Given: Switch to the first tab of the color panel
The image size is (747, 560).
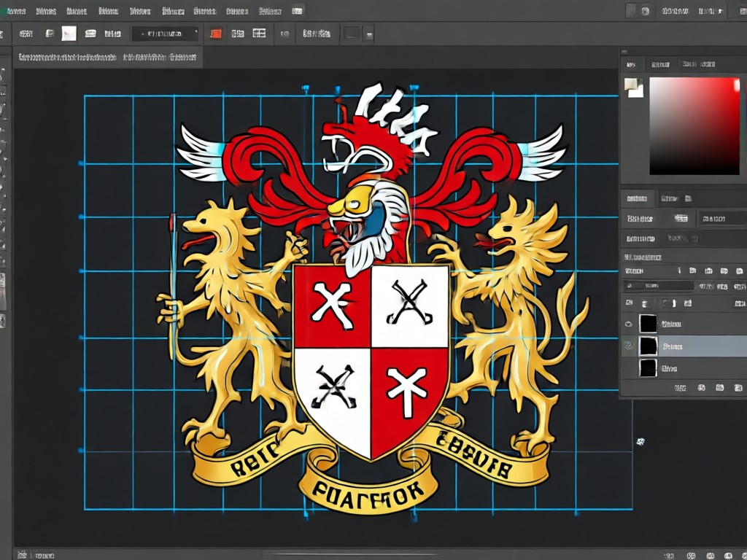Looking at the screenshot, I should click(x=631, y=64).
